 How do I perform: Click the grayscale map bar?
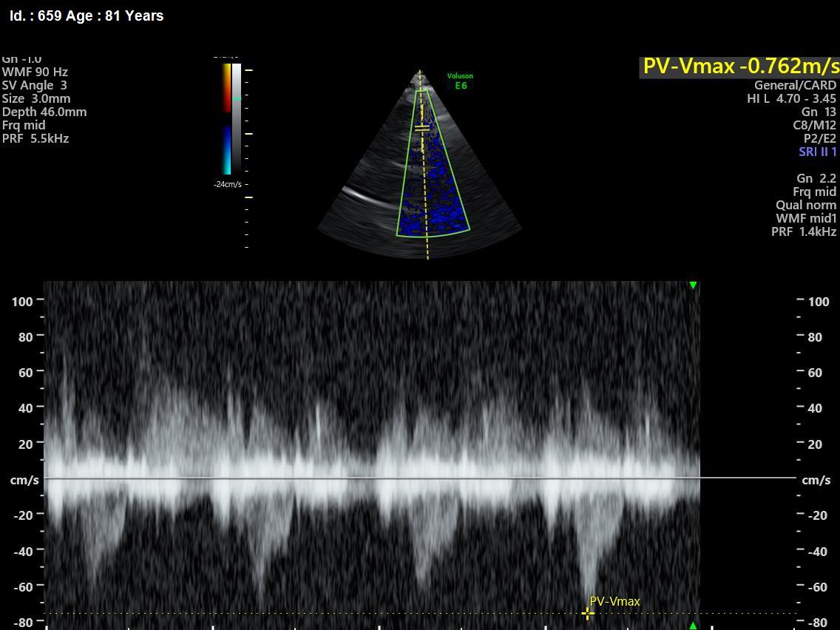(237, 119)
